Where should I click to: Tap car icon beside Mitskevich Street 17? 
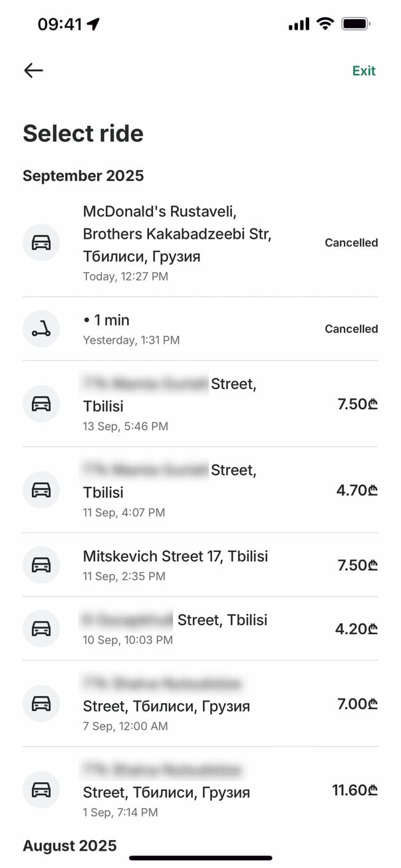click(x=41, y=565)
